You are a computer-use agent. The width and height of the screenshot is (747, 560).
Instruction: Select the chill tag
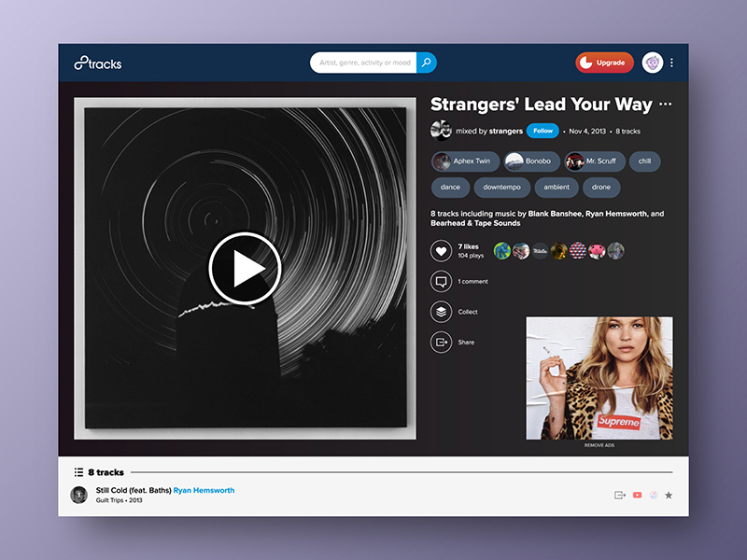644,161
